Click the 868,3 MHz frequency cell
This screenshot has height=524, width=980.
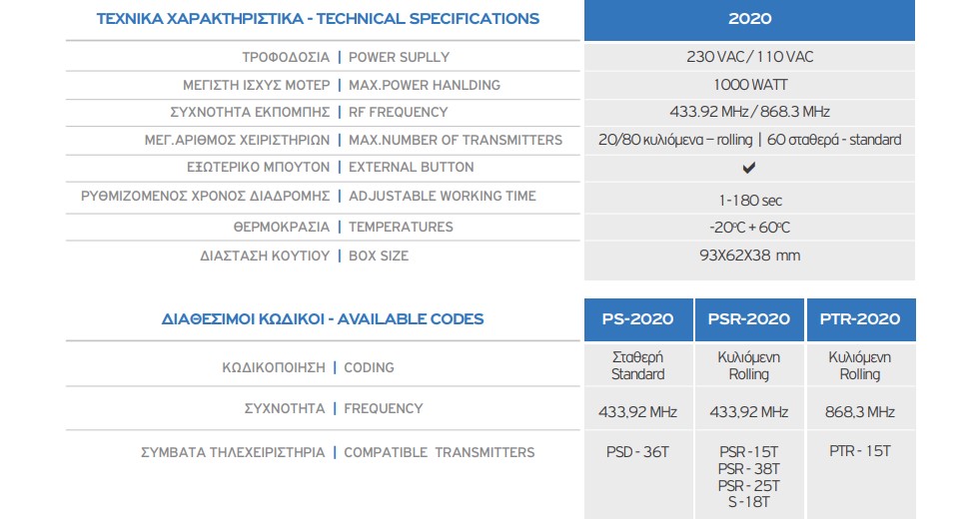860,412
